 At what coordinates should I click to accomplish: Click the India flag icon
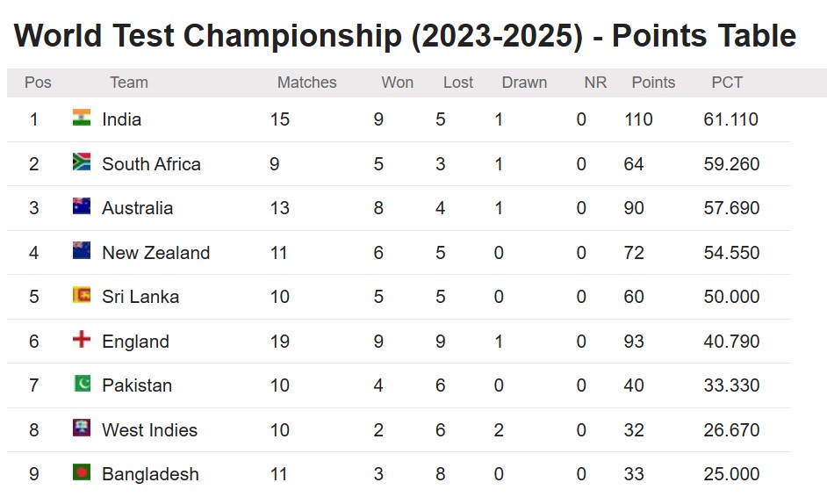82,117
